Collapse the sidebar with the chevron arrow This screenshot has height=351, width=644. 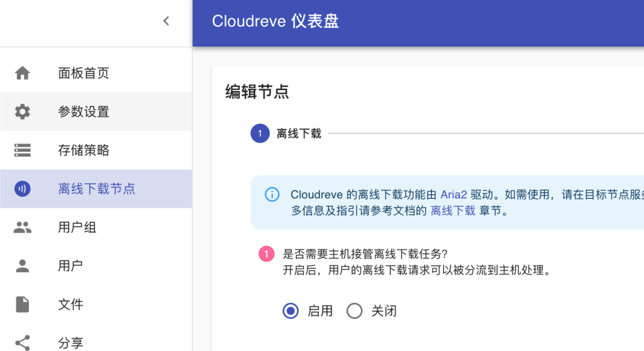166,21
